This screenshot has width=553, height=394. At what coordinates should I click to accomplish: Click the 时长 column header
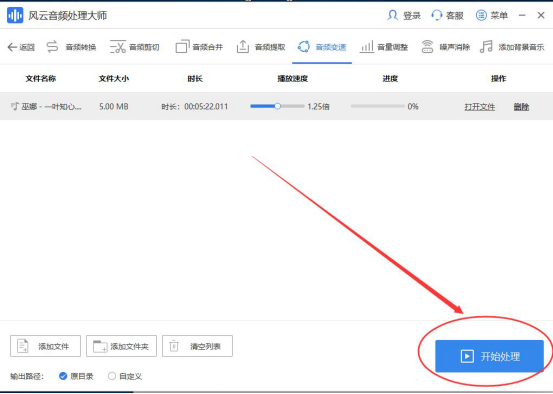195,79
